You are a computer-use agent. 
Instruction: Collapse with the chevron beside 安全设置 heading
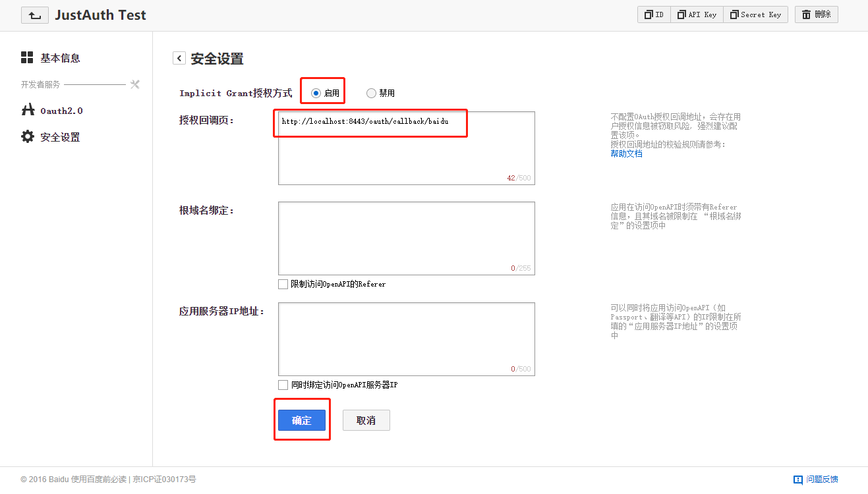(179, 58)
